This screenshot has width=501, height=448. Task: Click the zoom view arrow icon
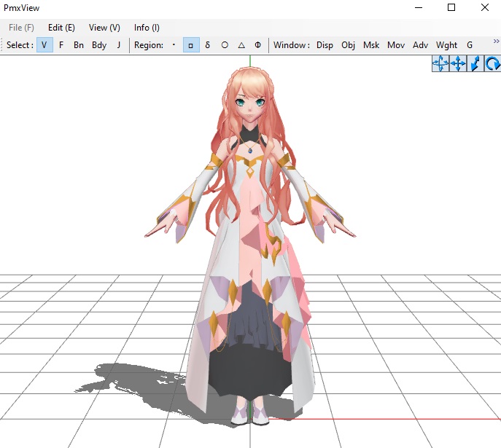click(475, 63)
